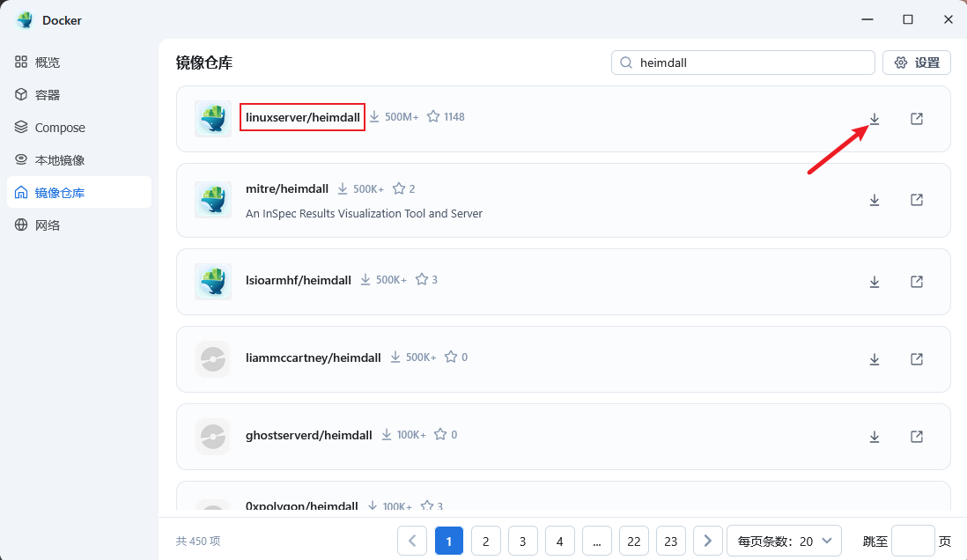Open mitre/heimdall external page

click(917, 200)
